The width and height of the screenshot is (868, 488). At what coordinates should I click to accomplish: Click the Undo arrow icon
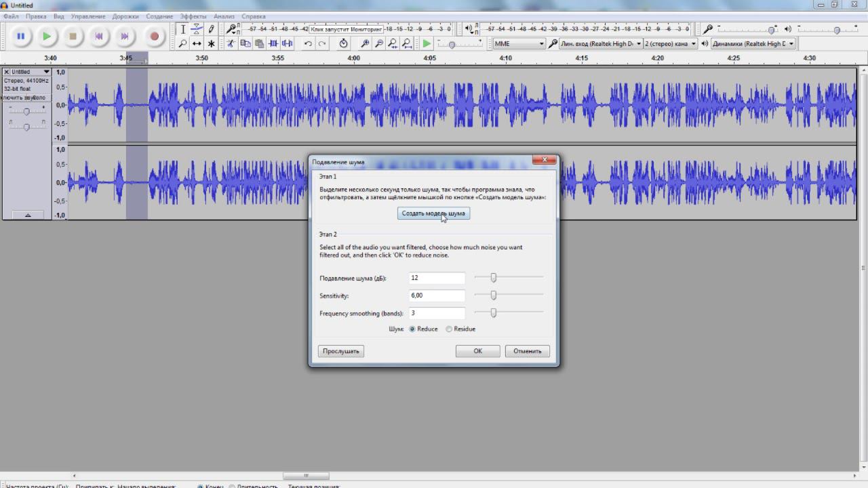pyautogui.click(x=308, y=43)
